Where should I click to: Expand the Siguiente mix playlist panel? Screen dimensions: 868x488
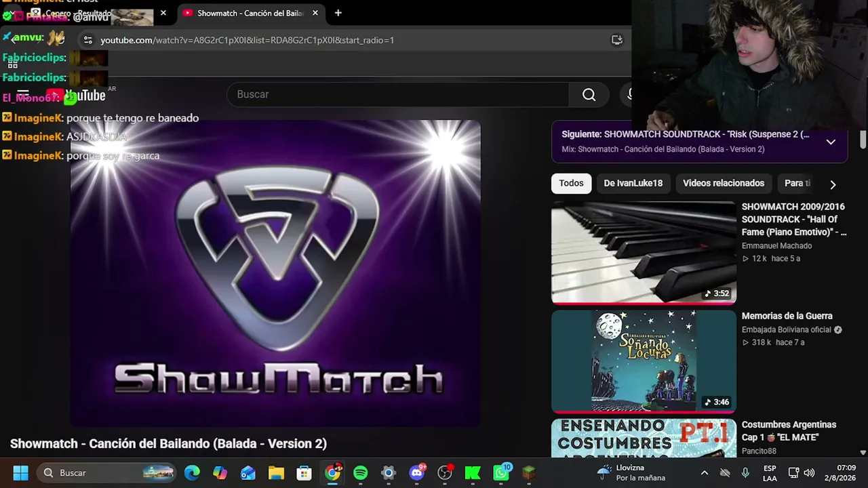point(831,142)
